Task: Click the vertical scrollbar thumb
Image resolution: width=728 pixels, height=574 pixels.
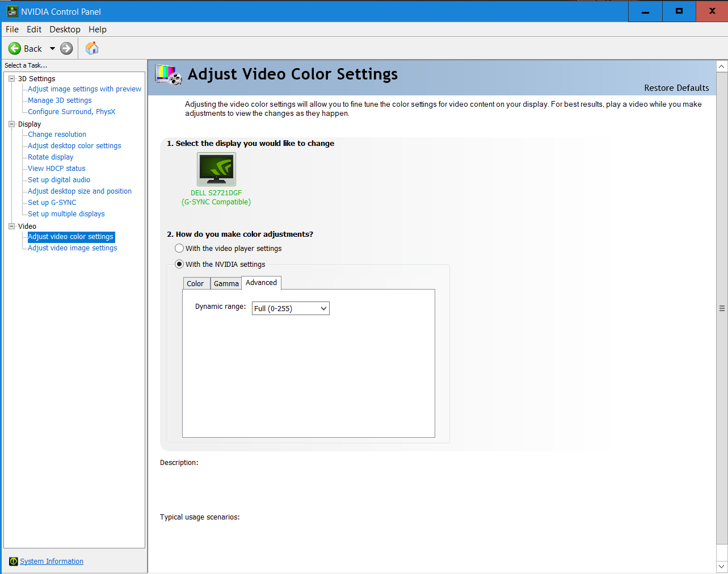Action: tap(722, 308)
